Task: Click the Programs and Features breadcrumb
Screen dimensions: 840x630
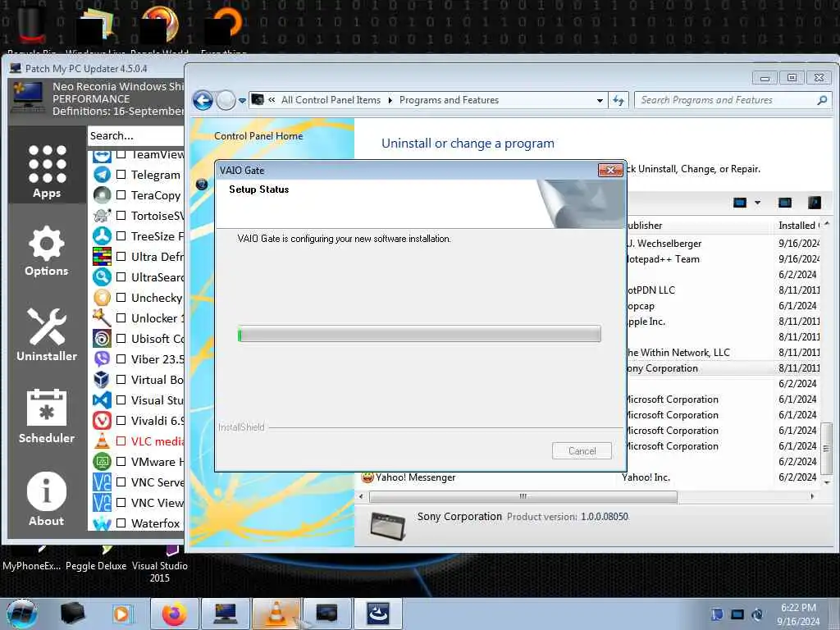Action: pos(449,100)
